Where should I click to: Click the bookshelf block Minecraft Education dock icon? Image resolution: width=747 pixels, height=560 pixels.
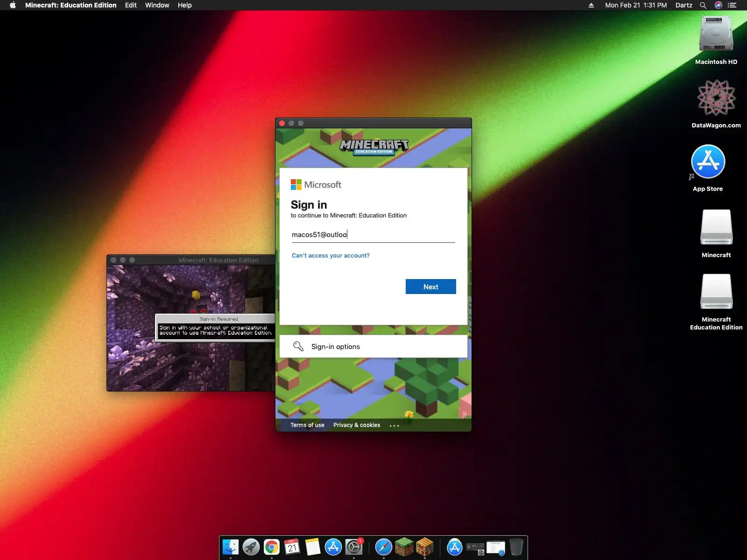(x=425, y=547)
